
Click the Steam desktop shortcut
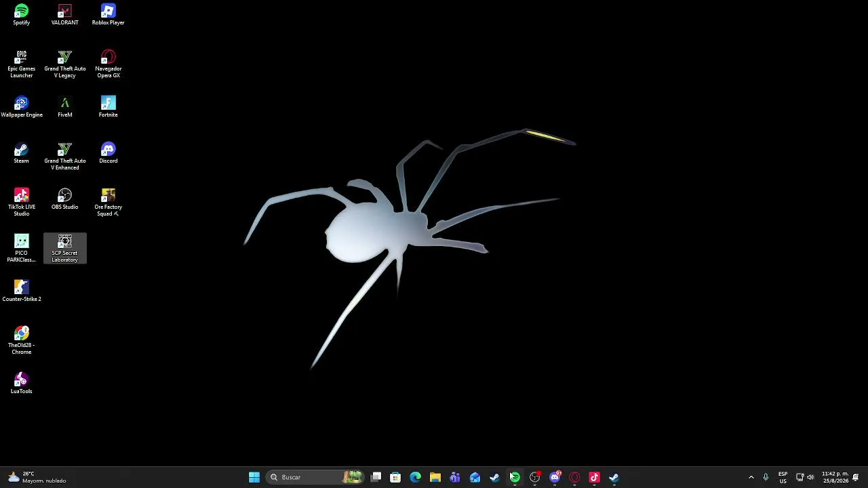click(x=21, y=153)
